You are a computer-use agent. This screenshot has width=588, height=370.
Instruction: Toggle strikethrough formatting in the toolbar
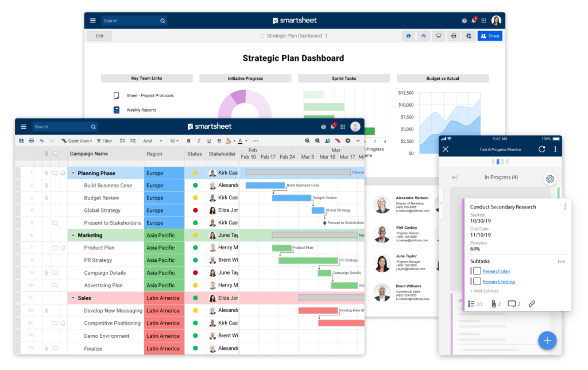tap(219, 141)
